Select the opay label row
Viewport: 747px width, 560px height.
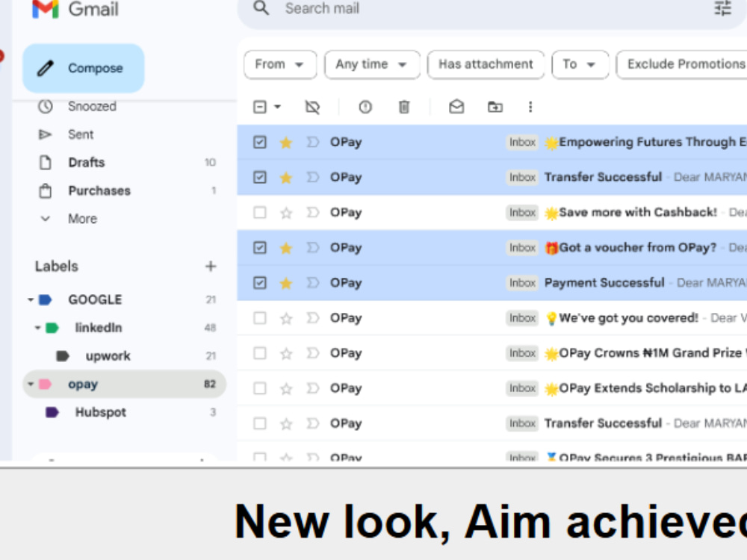(124, 384)
